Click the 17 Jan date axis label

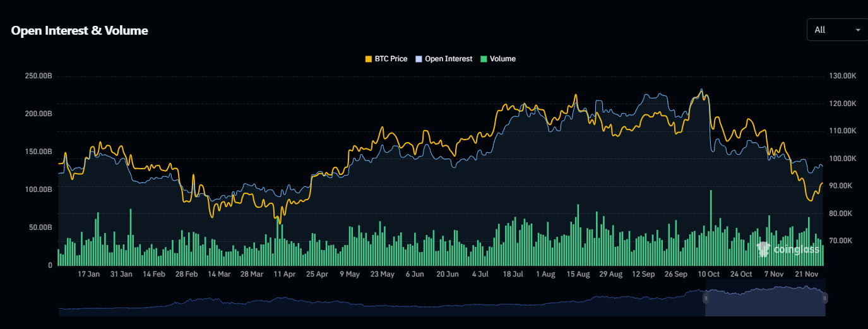click(88, 274)
